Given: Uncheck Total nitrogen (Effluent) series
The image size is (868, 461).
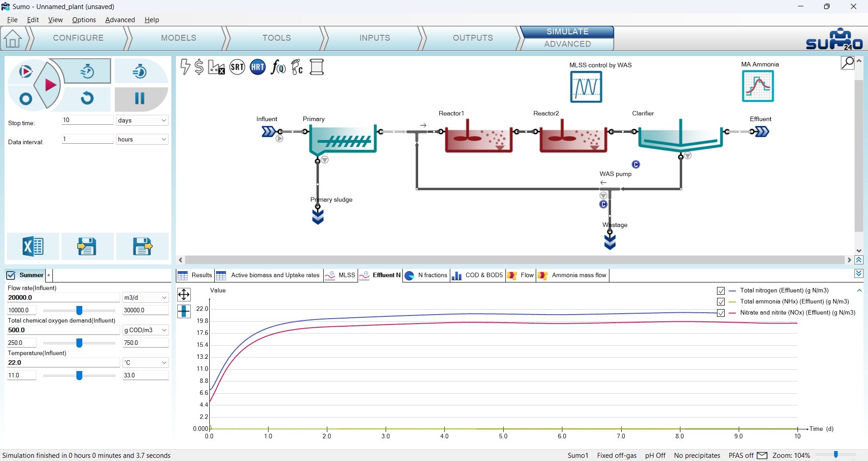Looking at the screenshot, I should click(x=721, y=291).
